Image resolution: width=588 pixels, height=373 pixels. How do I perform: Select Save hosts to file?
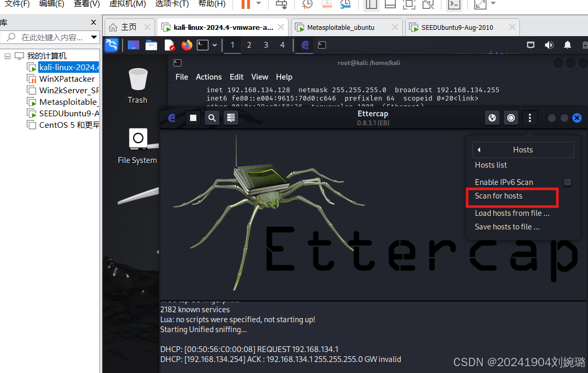[507, 227]
